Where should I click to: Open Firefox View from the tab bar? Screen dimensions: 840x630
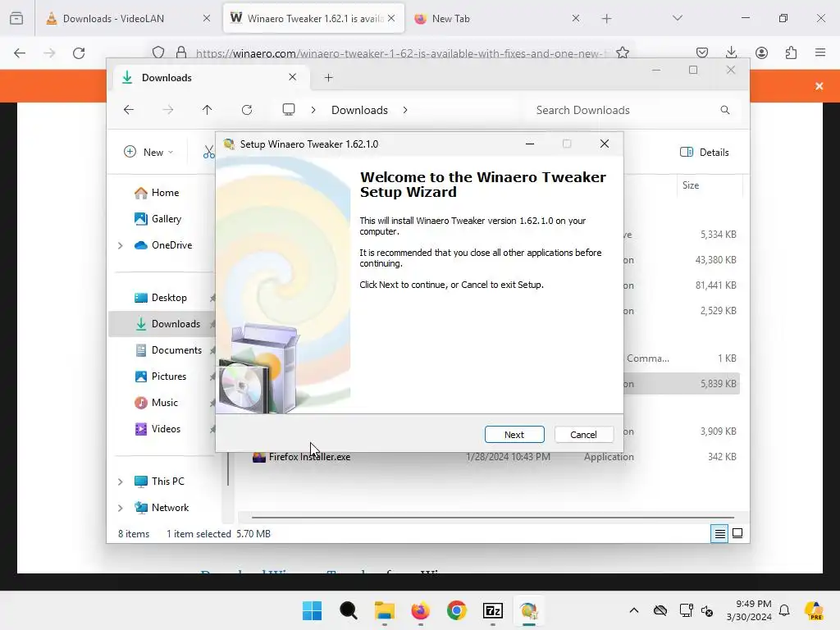coord(16,18)
